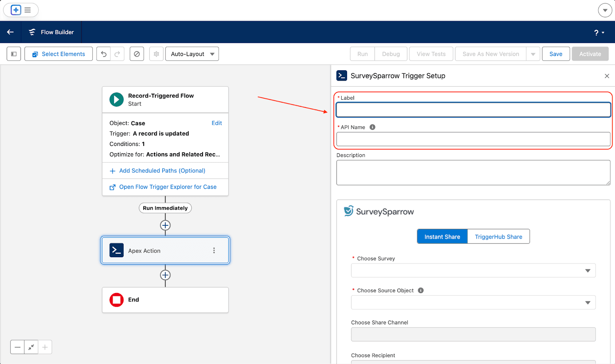Screen dimensions: 615x364
Task: Click Choose Source Object info icon
Action: (x=421, y=291)
